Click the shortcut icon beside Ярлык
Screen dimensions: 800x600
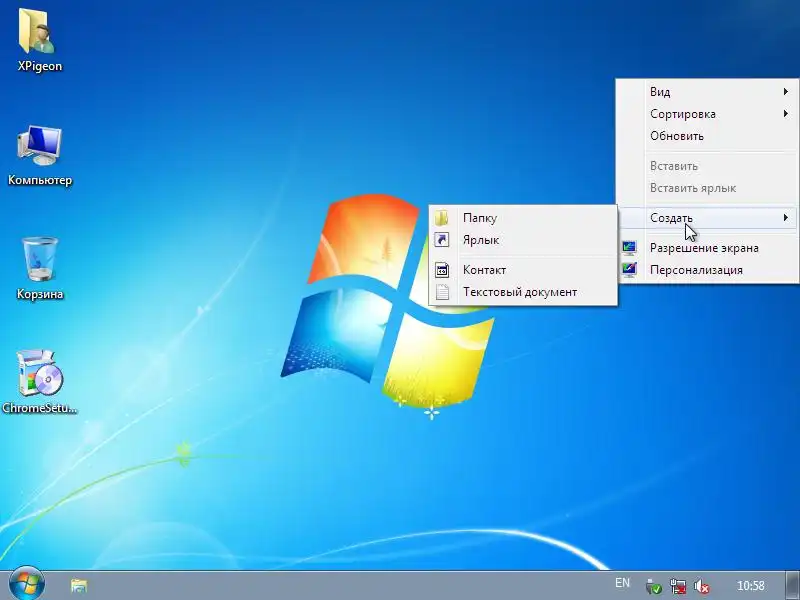442,240
